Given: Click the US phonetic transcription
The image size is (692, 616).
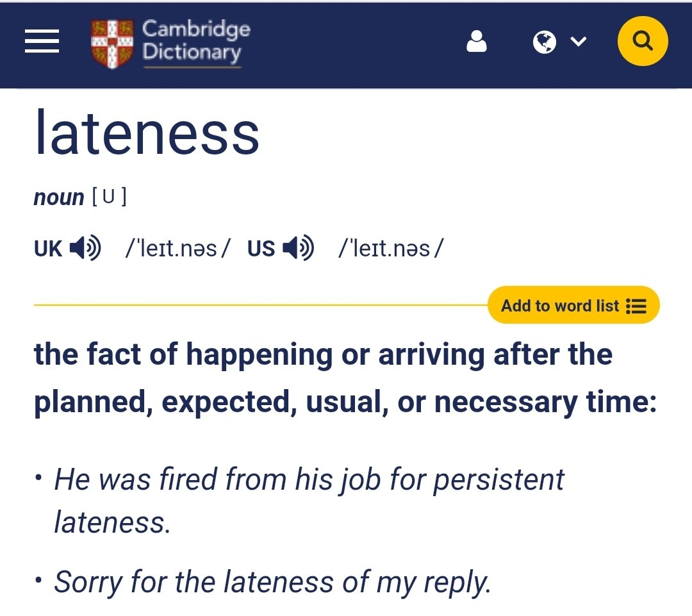Looking at the screenshot, I should pyautogui.click(x=390, y=248).
